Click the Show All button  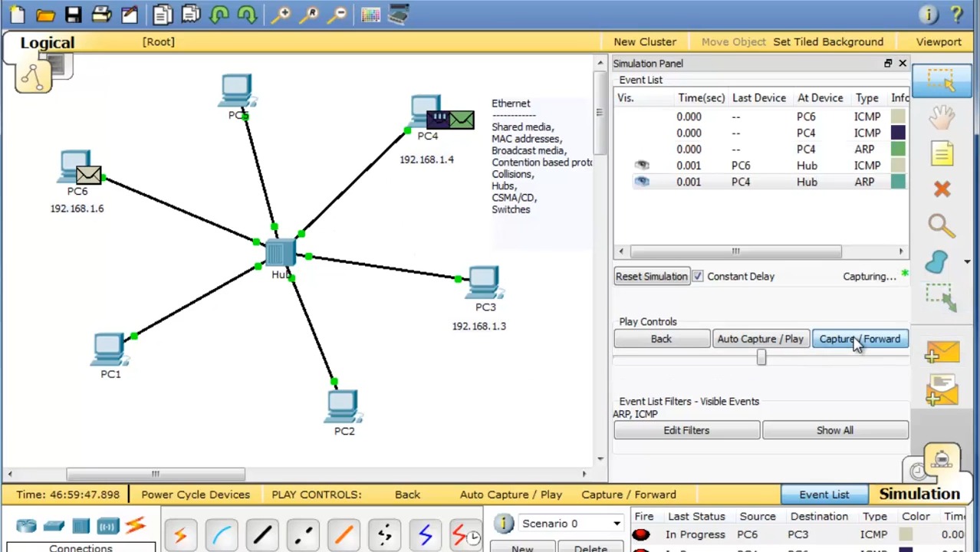pos(834,431)
